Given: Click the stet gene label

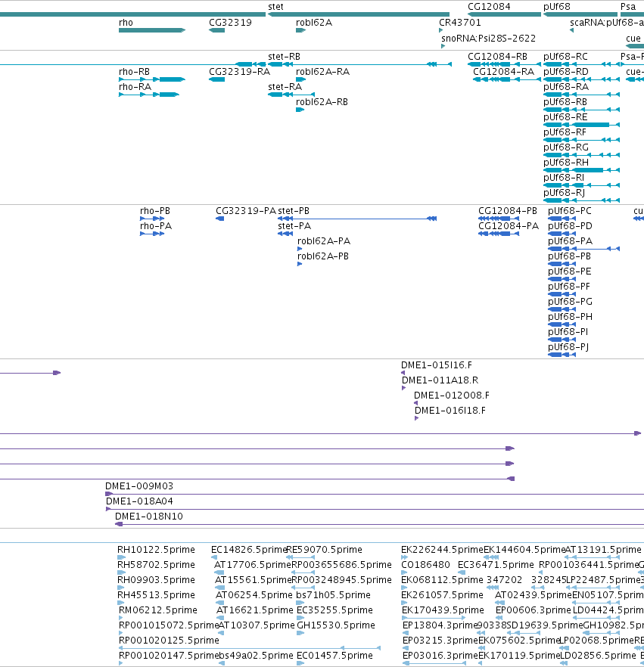Looking at the screenshot, I should click(275, 7).
